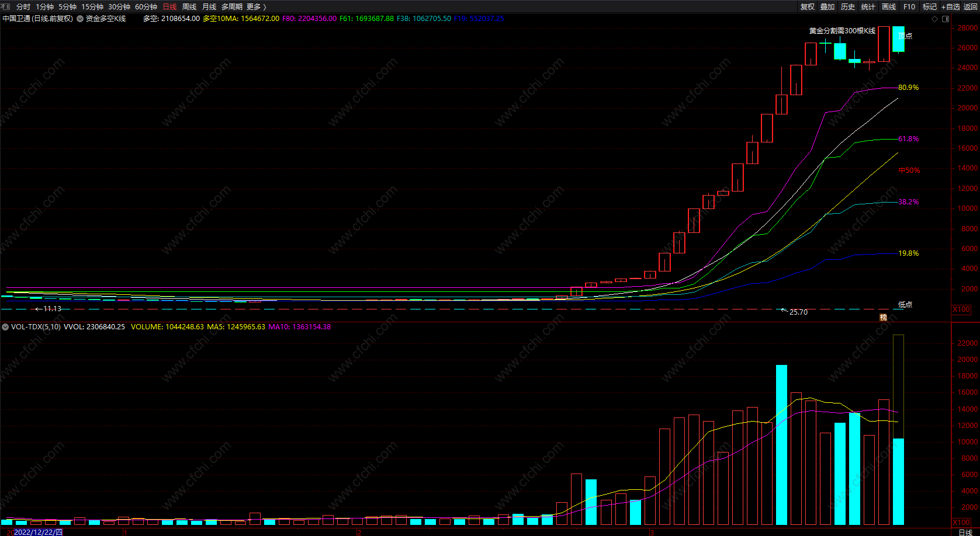Click the X100 scale label on volume axis

point(961,523)
